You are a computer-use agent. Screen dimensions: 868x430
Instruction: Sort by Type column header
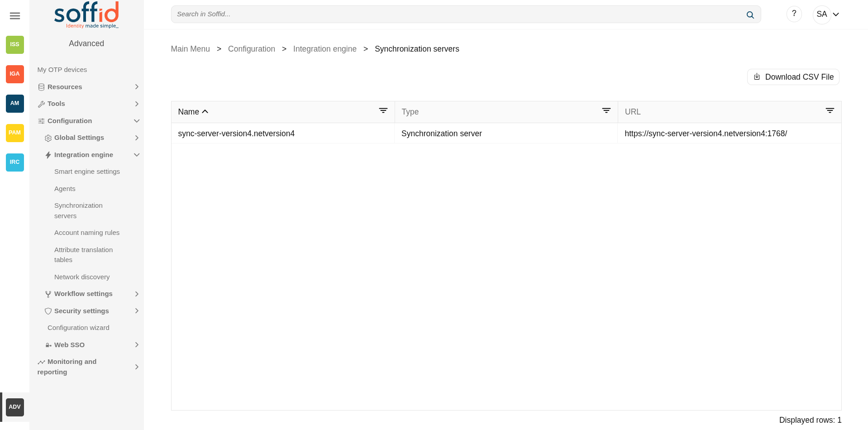(x=410, y=112)
